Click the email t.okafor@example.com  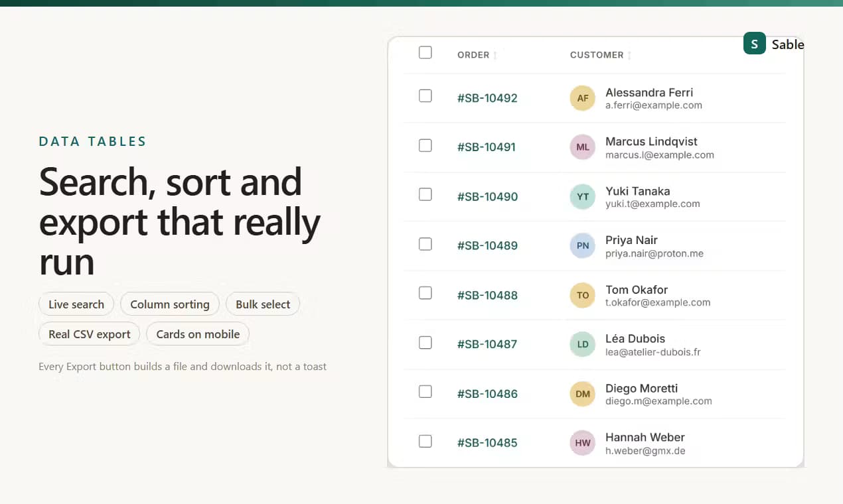pos(658,303)
